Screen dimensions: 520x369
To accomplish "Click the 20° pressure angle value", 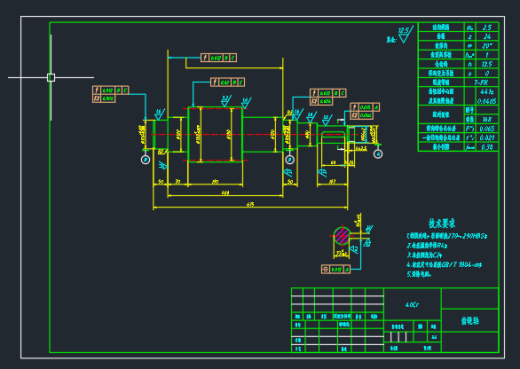I will coord(487,46).
